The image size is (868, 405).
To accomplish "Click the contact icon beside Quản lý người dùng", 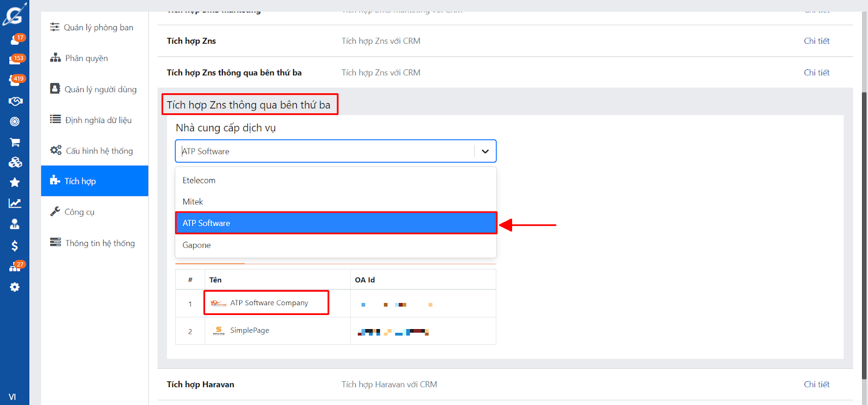I will (x=55, y=88).
